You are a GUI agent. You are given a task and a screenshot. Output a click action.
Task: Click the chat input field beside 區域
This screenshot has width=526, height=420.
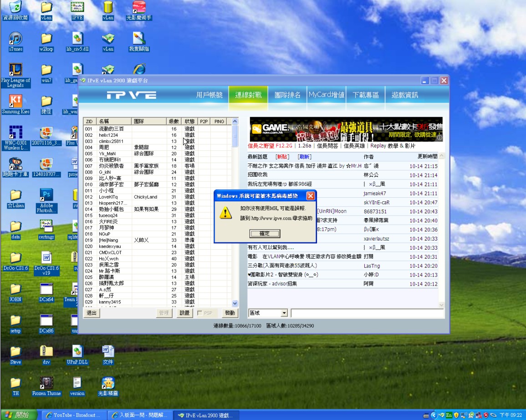[367, 313]
